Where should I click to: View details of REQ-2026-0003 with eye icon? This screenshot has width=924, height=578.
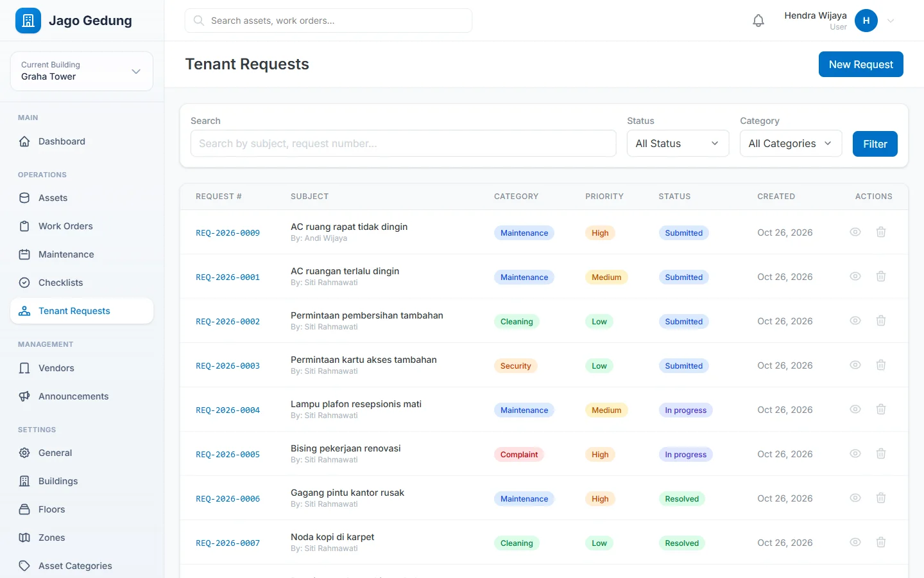click(x=855, y=365)
